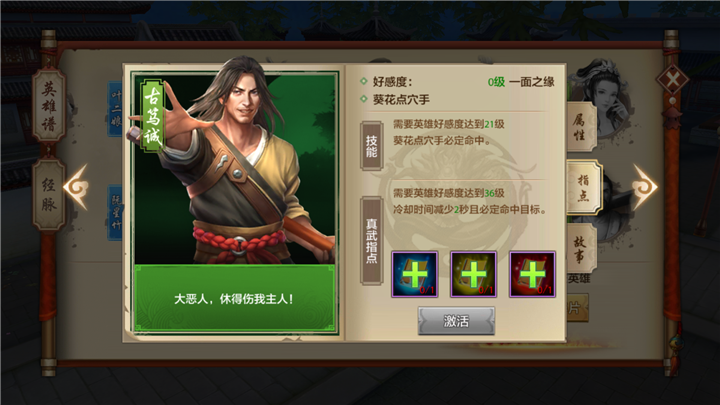Viewport: 720px width, 405px height.
Task: Select the 叶二娘 hero tag behind card
Action: click(x=115, y=109)
